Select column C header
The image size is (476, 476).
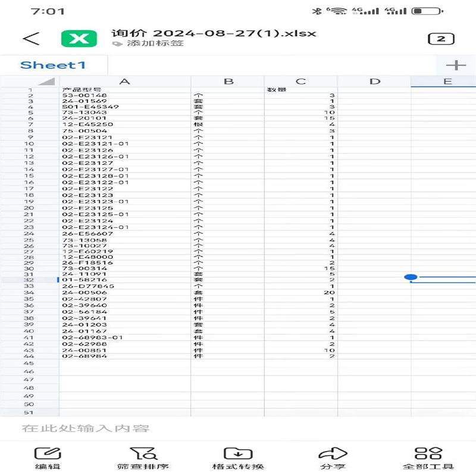tap(301, 82)
